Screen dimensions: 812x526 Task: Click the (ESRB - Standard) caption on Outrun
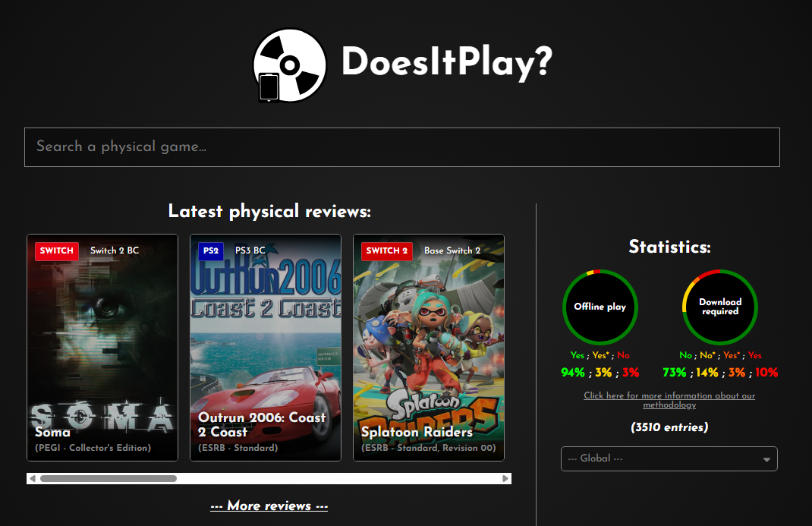point(238,448)
